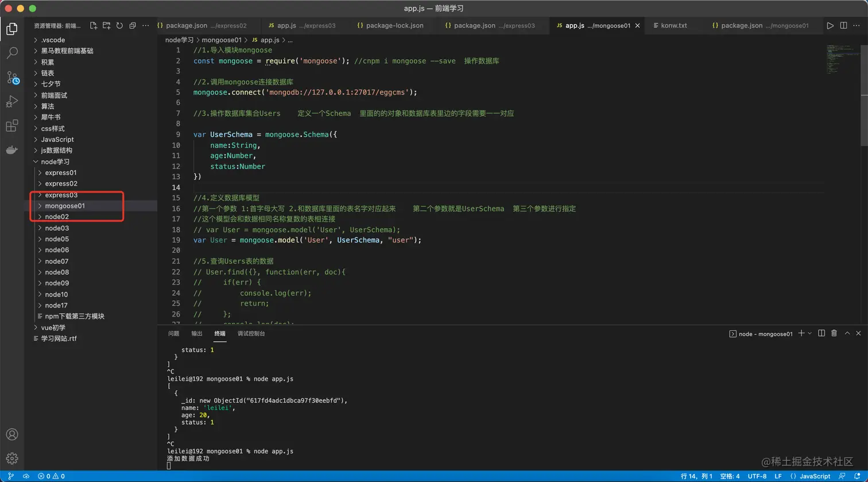Collapse all folders in explorer

[133, 26]
